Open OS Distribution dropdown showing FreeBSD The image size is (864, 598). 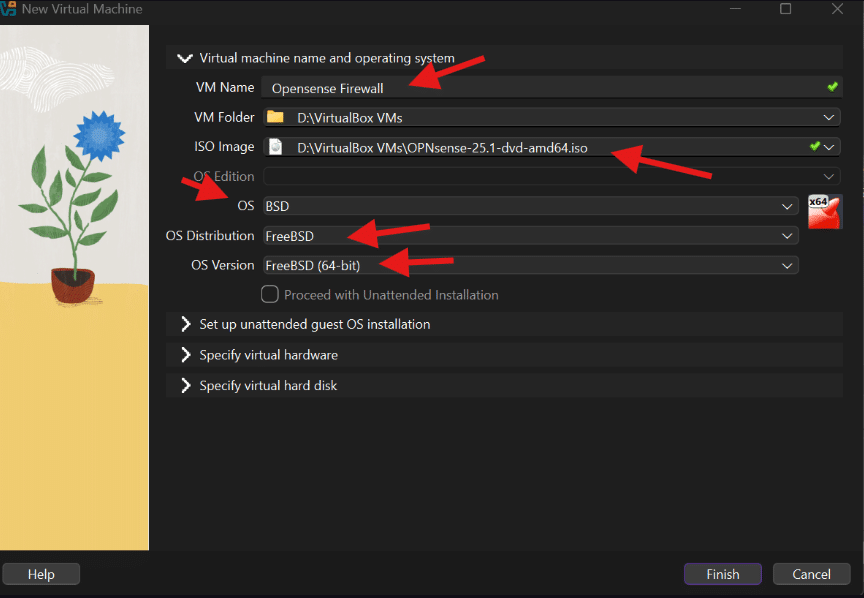click(x=788, y=236)
